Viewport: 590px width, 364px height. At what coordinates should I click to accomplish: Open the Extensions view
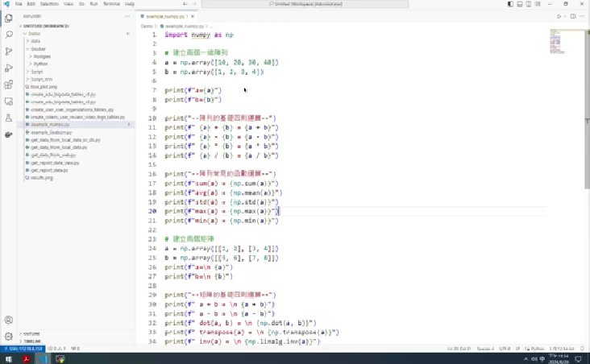click(x=9, y=85)
